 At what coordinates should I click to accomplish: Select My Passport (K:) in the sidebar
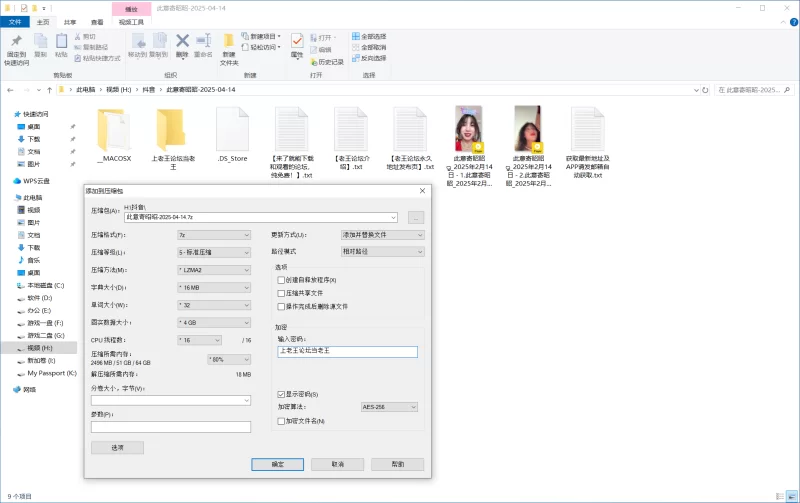tap(46, 373)
